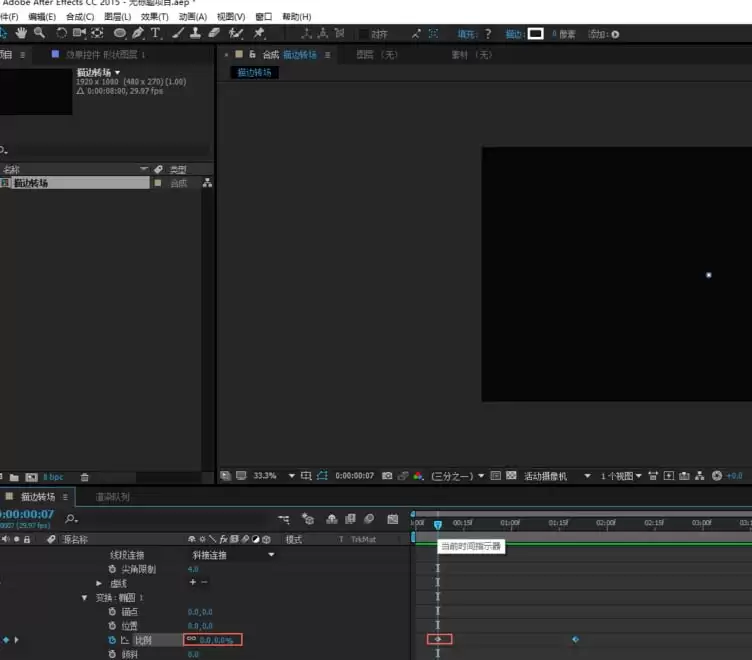The image size is (752, 660).
Task: Select the Ellipse shape tool
Action: point(119,33)
